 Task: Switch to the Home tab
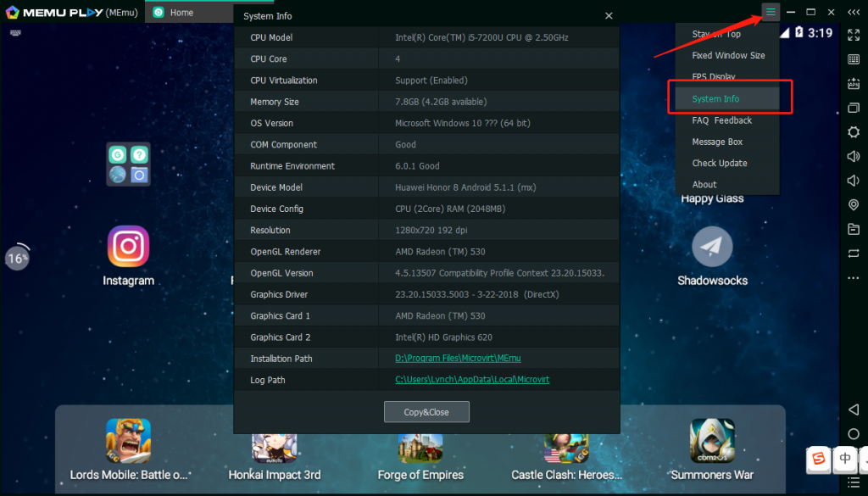point(181,12)
